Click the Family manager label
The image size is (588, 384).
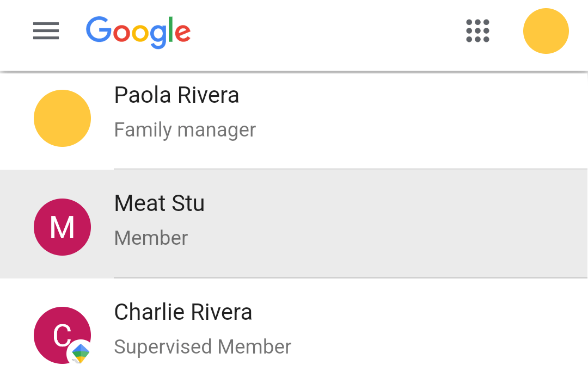(185, 129)
